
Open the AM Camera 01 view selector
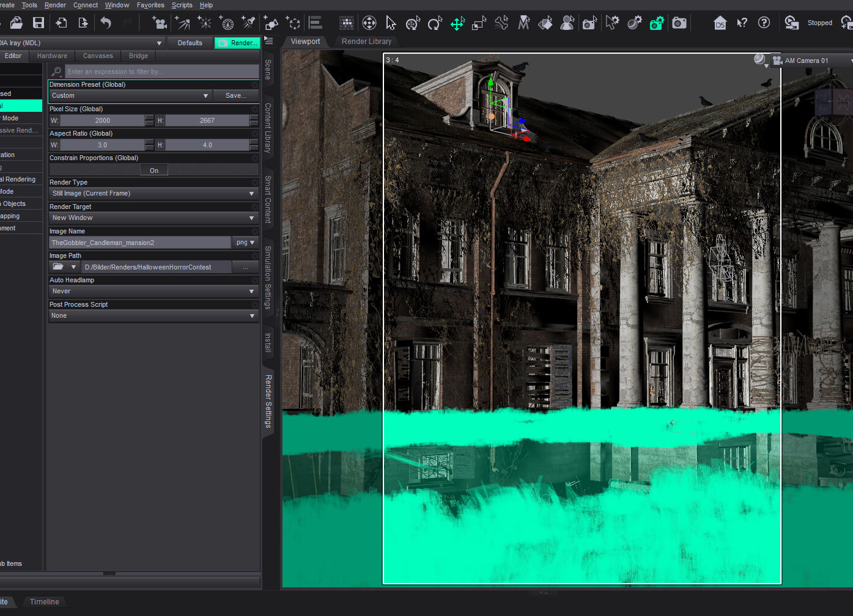pos(812,61)
